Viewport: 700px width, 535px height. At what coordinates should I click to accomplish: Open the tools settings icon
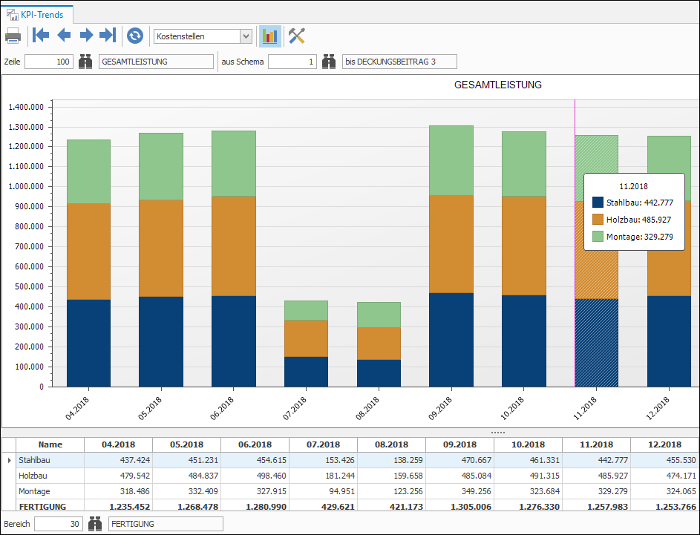tap(296, 36)
